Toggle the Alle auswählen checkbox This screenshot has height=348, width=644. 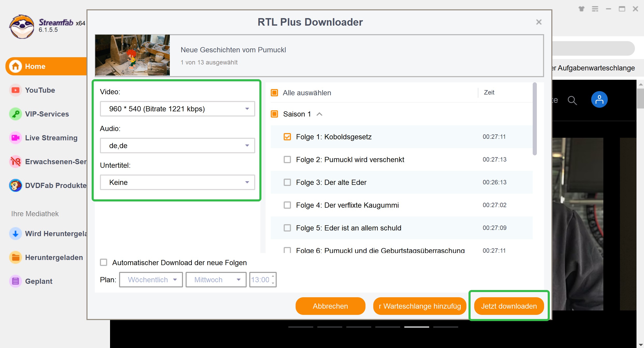(x=274, y=93)
